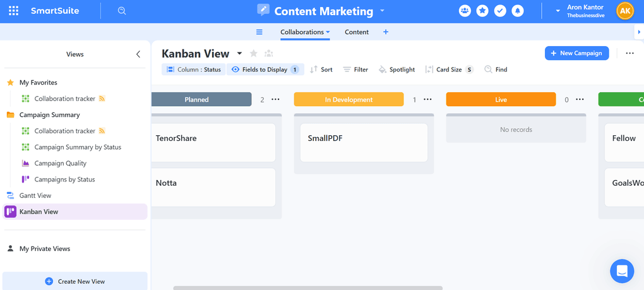Click Create New View button
The height and width of the screenshot is (290, 644).
click(x=75, y=281)
